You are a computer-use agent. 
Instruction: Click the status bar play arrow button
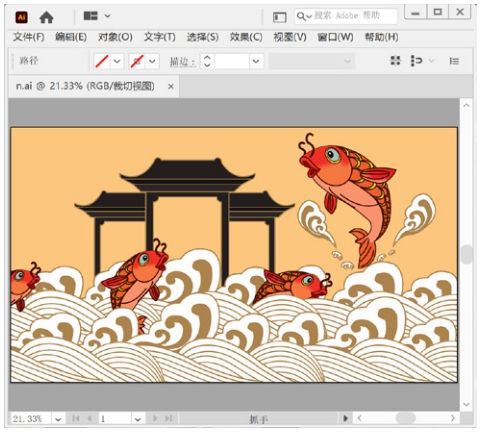coord(345,418)
